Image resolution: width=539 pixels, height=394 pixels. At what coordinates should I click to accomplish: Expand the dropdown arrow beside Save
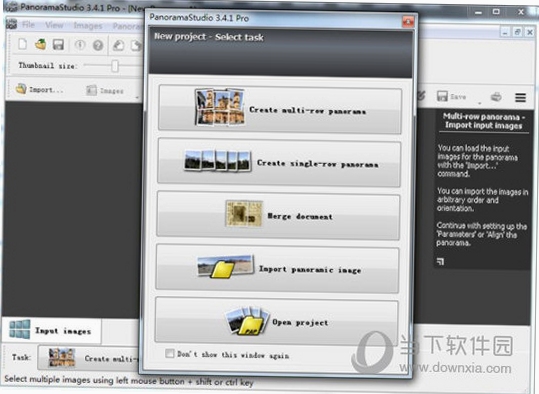tap(480, 102)
